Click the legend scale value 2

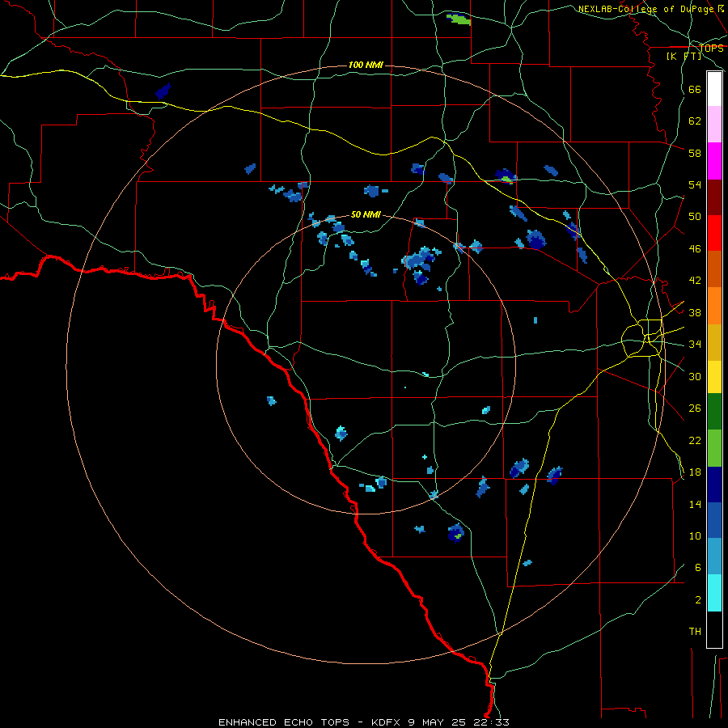click(698, 600)
